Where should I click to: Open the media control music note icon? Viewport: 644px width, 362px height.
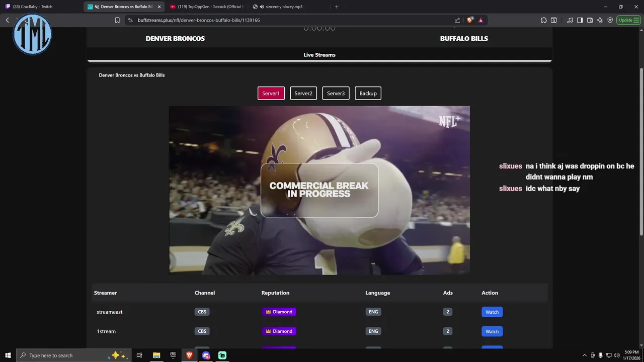570,20
